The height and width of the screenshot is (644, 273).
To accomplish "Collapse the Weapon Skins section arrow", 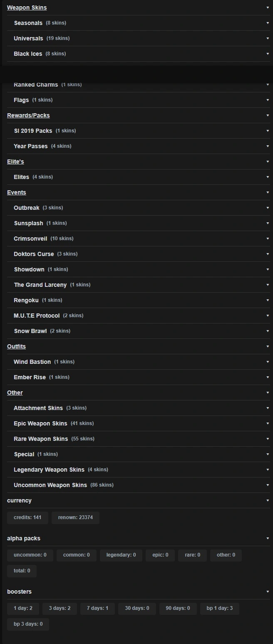I will point(268,7).
